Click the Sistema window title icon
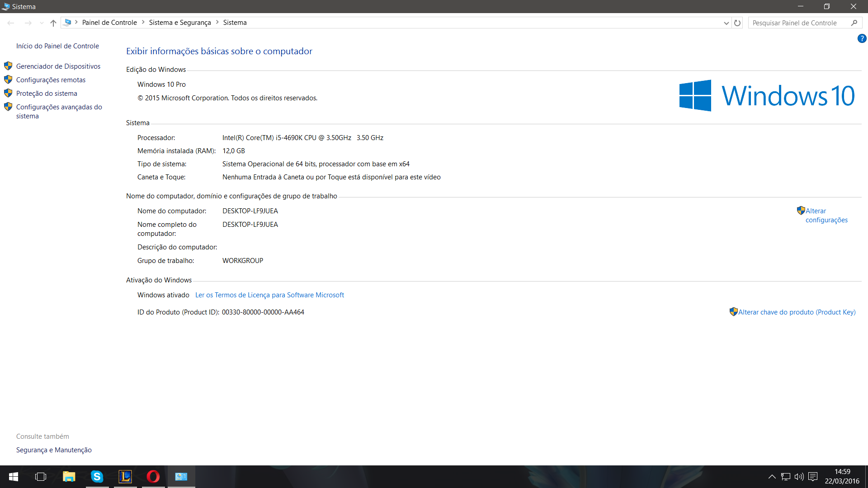 tap(6, 6)
